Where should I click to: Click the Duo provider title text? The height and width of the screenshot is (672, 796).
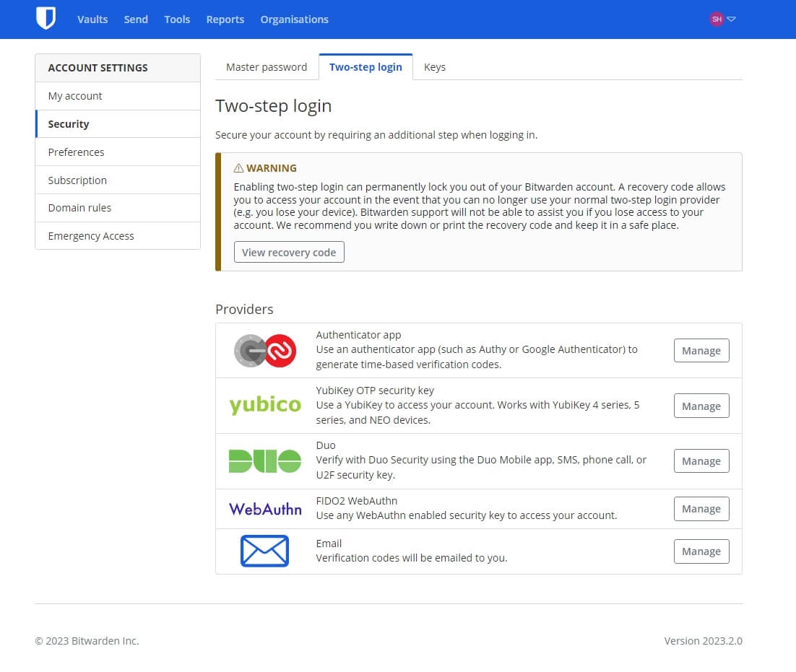[325, 445]
